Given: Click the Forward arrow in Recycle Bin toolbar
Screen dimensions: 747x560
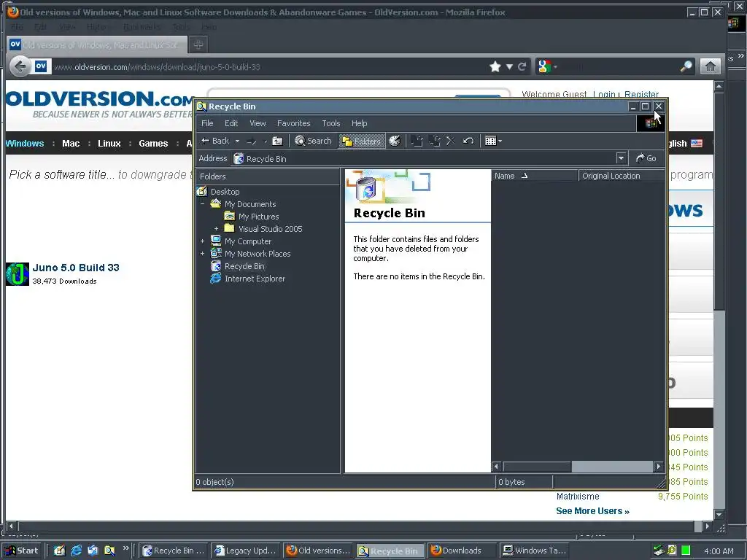Looking at the screenshot, I should tap(252, 141).
